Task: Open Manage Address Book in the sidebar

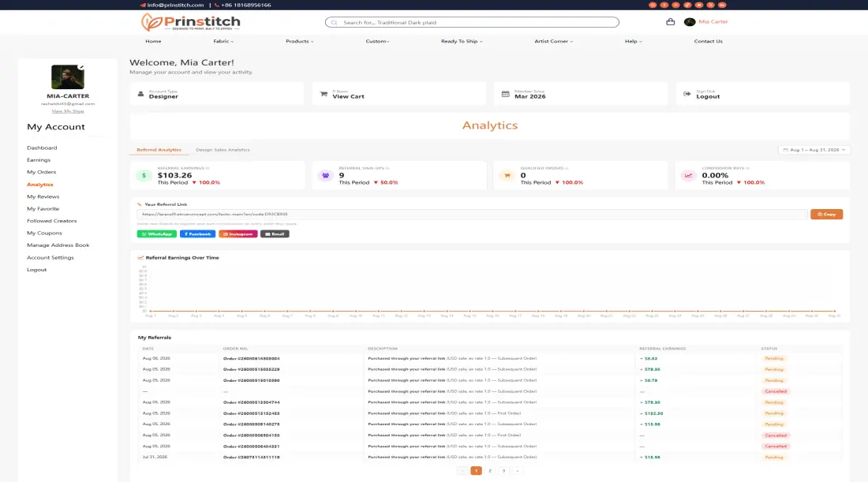Action: (58, 245)
